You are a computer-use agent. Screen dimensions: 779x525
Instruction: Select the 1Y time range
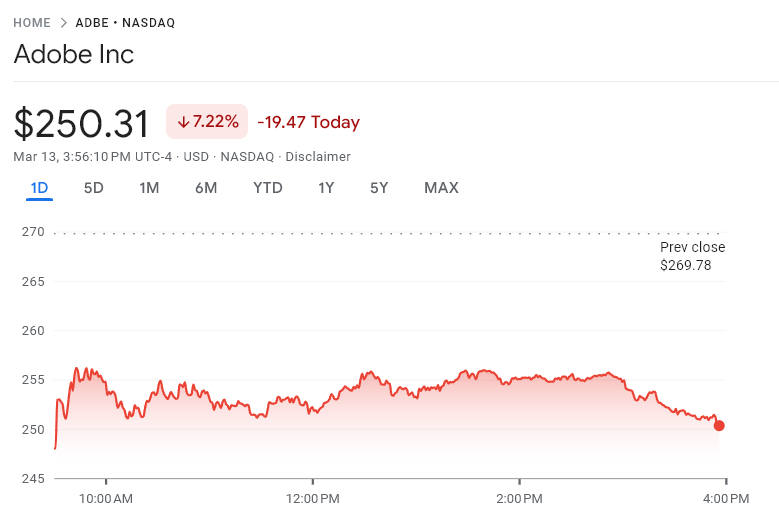click(x=326, y=188)
